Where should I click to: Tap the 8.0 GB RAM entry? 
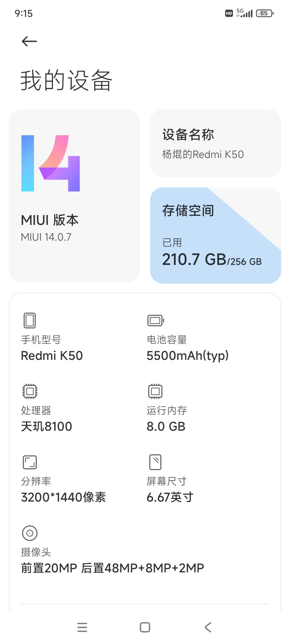coord(166,427)
